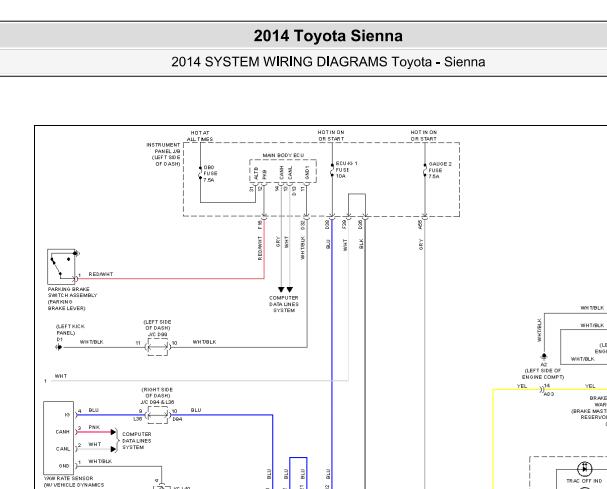Viewport: 607px width, 489px height.
Task: Click 'CANH' pin inside the yaw rate sensor
Action: 63,432
